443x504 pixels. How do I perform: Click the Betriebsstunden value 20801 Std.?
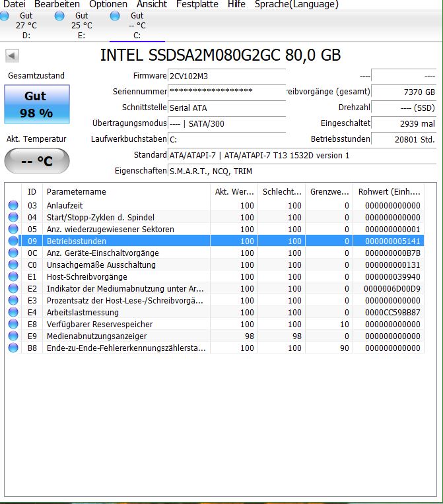pos(404,139)
